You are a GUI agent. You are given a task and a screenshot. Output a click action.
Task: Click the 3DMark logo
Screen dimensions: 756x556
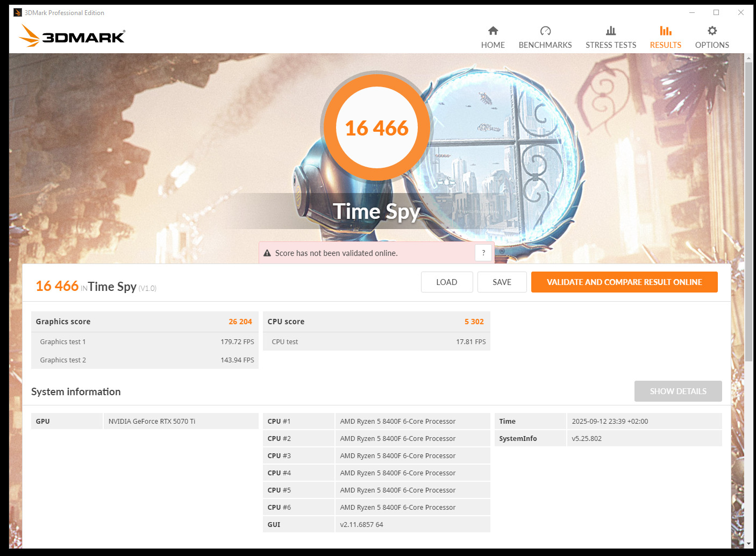pyautogui.click(x=72, y=35)
